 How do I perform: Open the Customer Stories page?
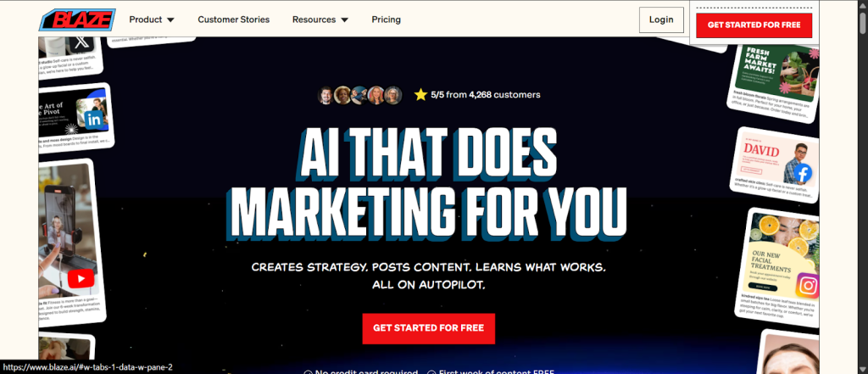point(234,20)
